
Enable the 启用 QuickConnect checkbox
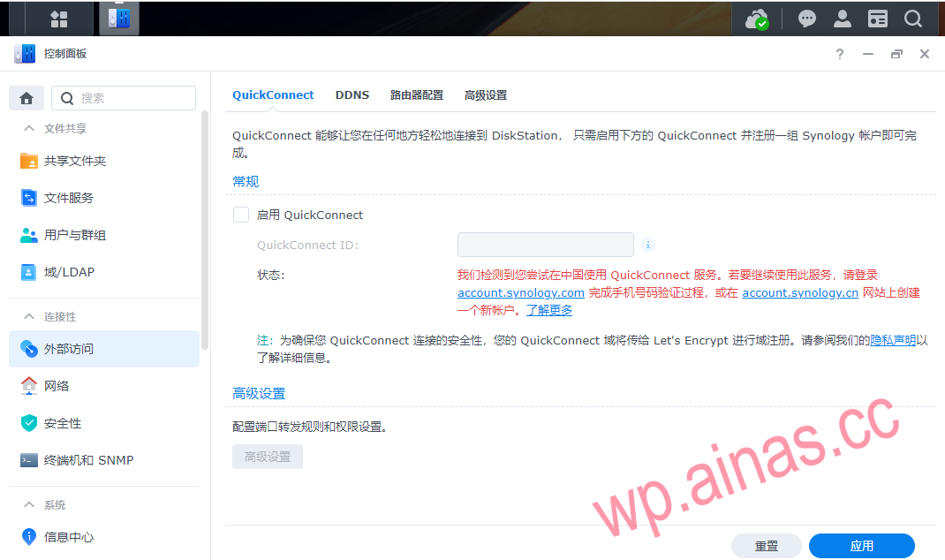click(x=241, y=215)
